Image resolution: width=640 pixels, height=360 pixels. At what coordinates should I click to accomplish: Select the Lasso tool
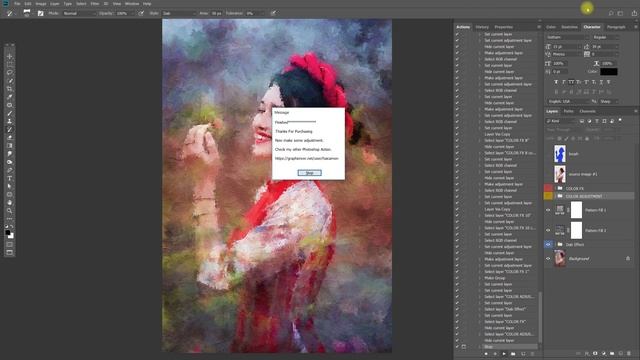point(9,73)
